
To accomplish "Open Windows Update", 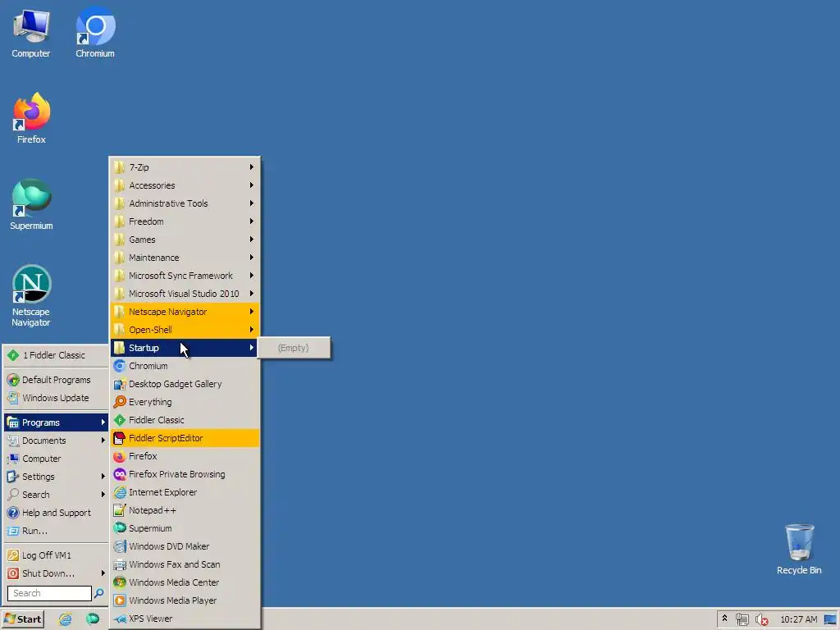I will coord(57,398).
